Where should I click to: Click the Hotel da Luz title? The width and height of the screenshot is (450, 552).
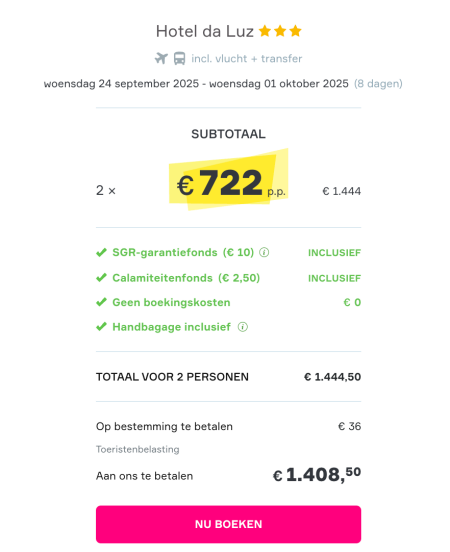(205, 31)
